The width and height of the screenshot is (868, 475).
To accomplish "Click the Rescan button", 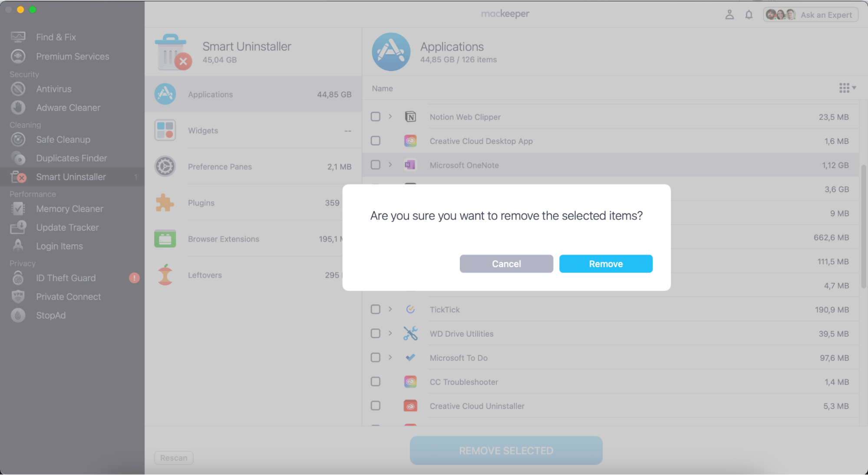I will [x=174, y=458].
